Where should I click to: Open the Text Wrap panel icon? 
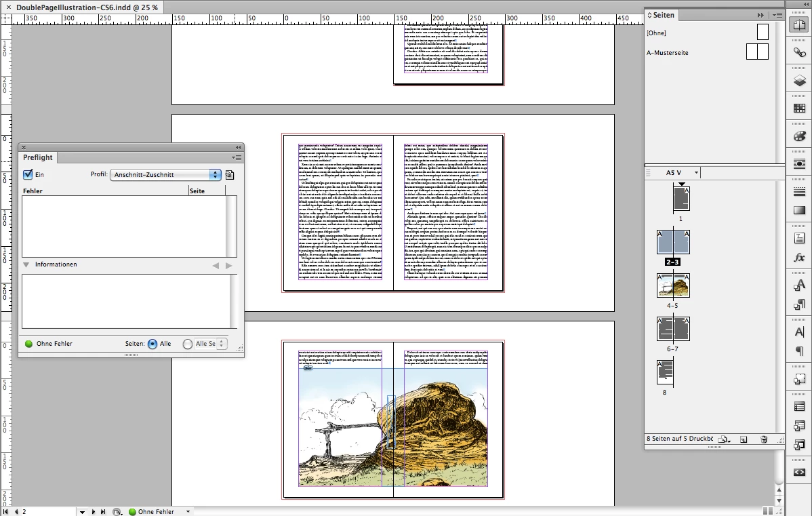pos(799,164)
